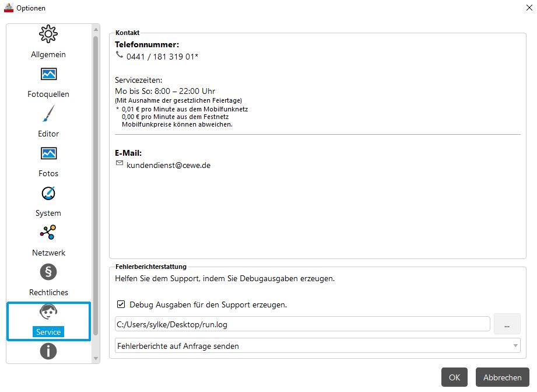Click the Servicezeiten label
The height and width of the screenshot is (392, 537).
[139, 80]
